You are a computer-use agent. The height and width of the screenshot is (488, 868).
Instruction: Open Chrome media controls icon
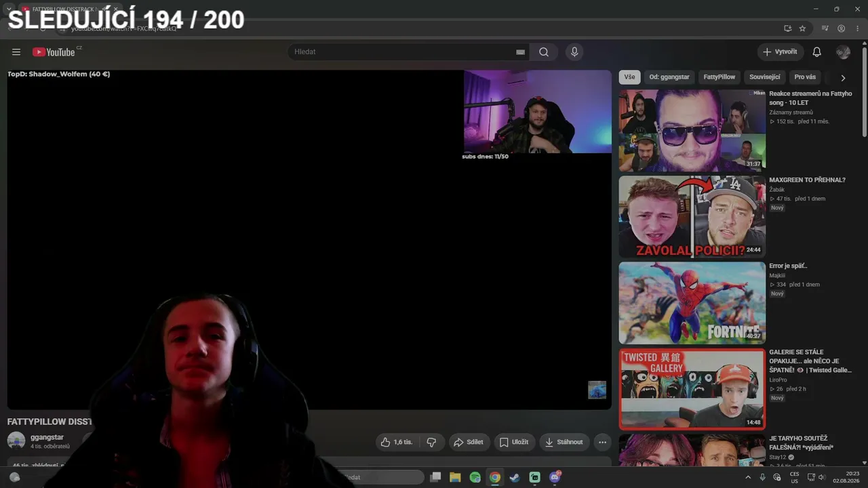point(825,28)
